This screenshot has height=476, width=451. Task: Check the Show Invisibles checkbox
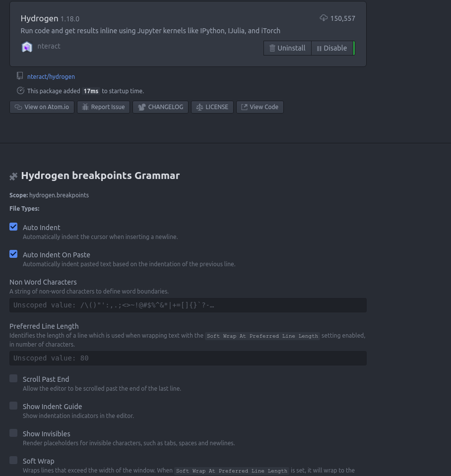coord(13,433)
